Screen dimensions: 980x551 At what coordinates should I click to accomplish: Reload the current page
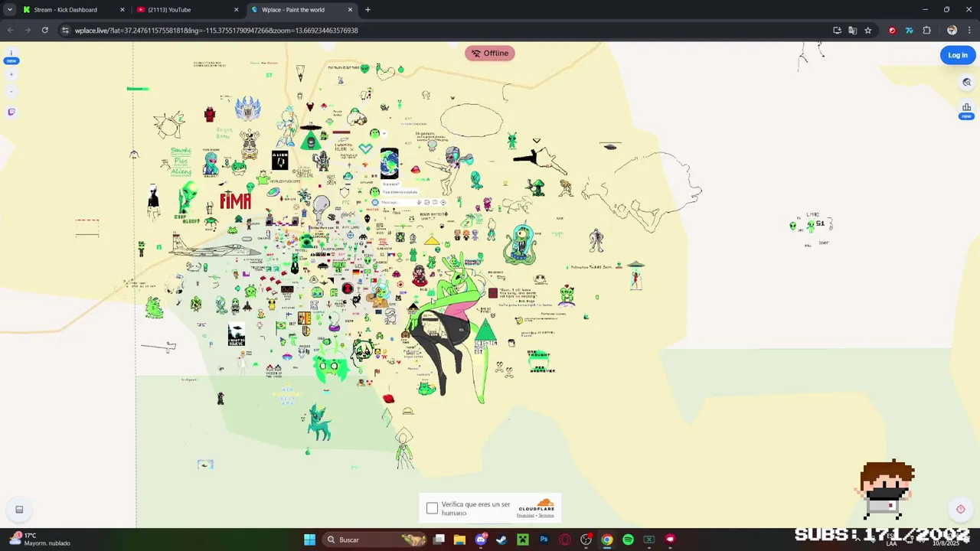[x=45, y=31]
